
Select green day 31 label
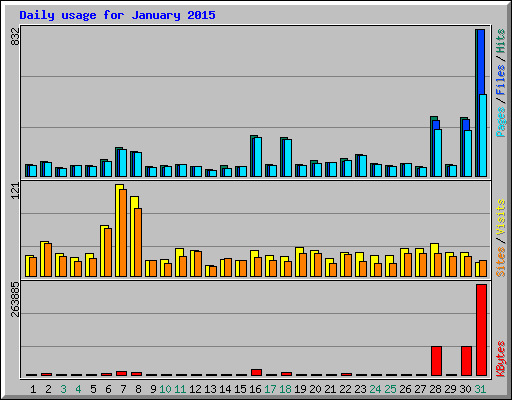coord(480,389)
